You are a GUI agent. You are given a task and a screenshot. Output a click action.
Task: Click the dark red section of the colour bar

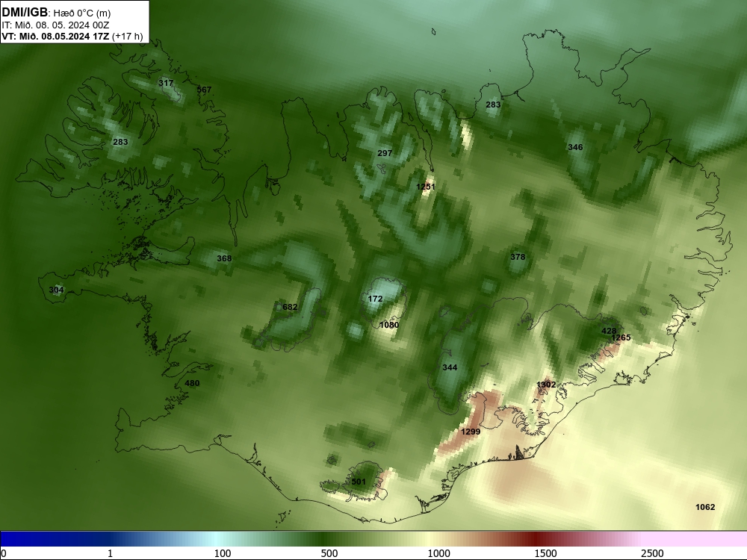point(536,539)
